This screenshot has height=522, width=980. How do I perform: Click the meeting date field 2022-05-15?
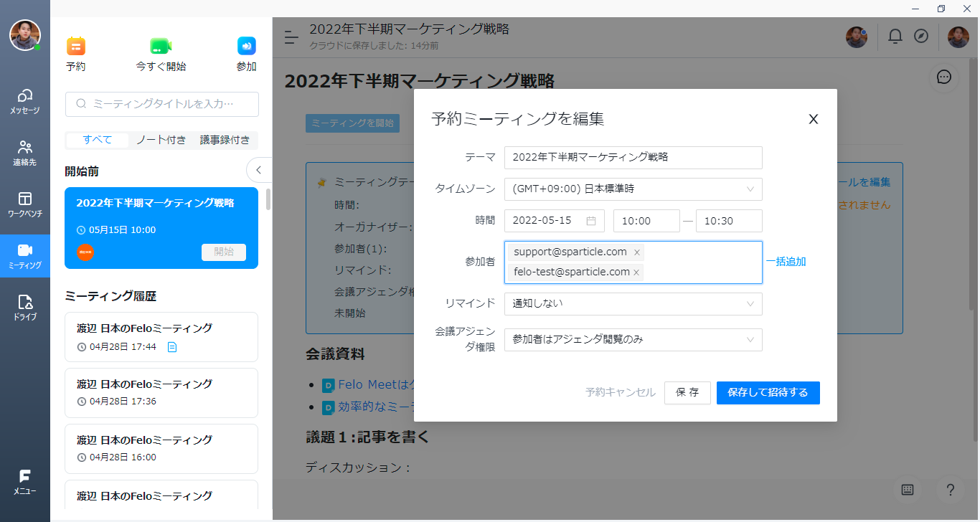point(554,221)
